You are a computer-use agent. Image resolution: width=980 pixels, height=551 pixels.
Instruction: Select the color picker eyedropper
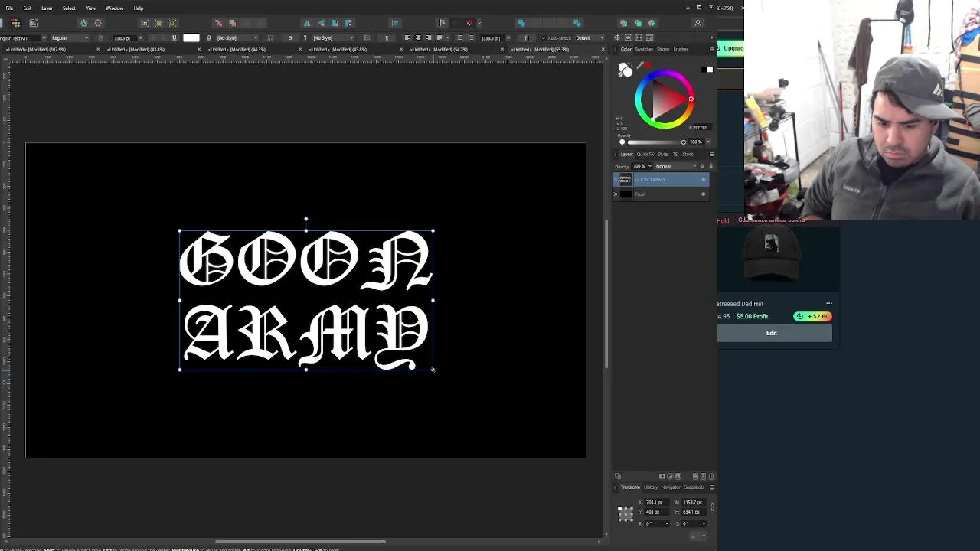(641, 66)
